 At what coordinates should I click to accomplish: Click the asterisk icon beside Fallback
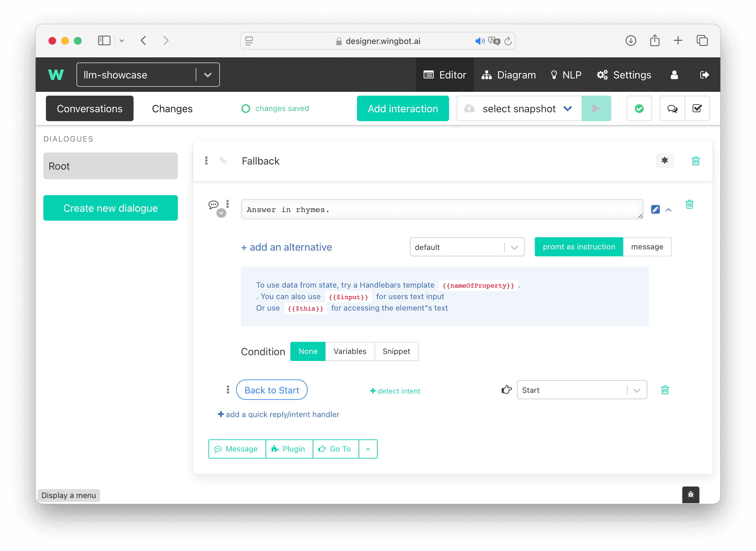click(x=664, y=161)
